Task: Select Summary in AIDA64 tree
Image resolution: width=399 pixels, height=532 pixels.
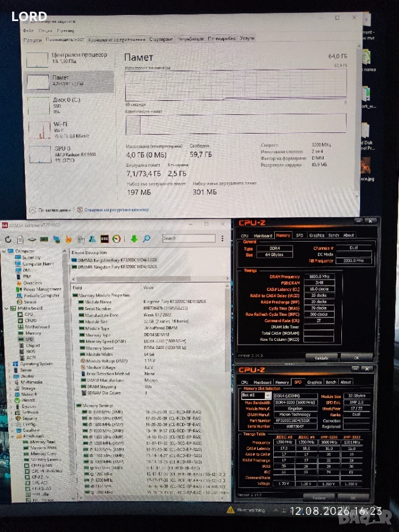Action: coord(31,257)
